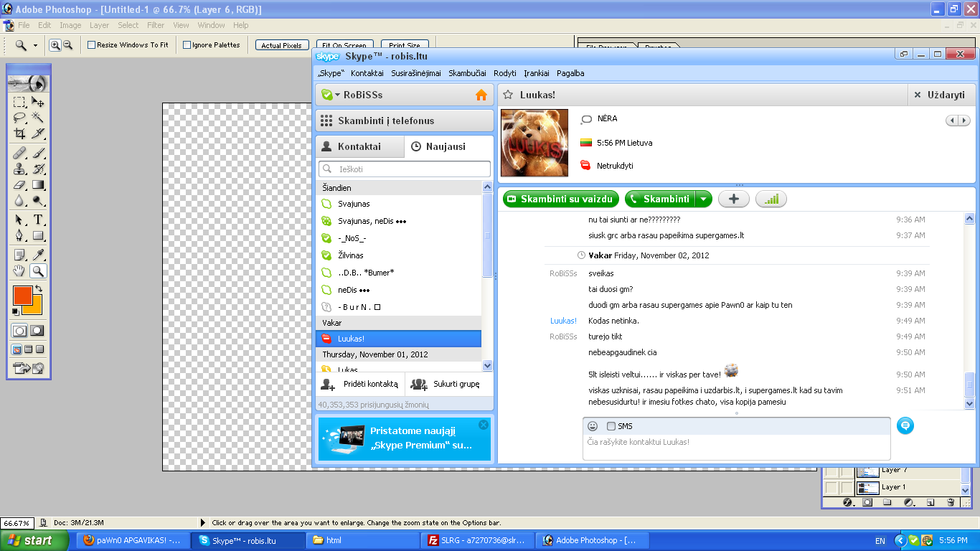Switch to Standard editing mode

point(19,331)
